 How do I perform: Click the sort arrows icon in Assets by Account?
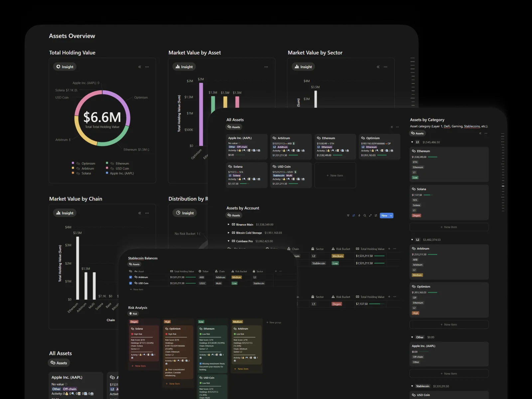(x=353, y=215)
